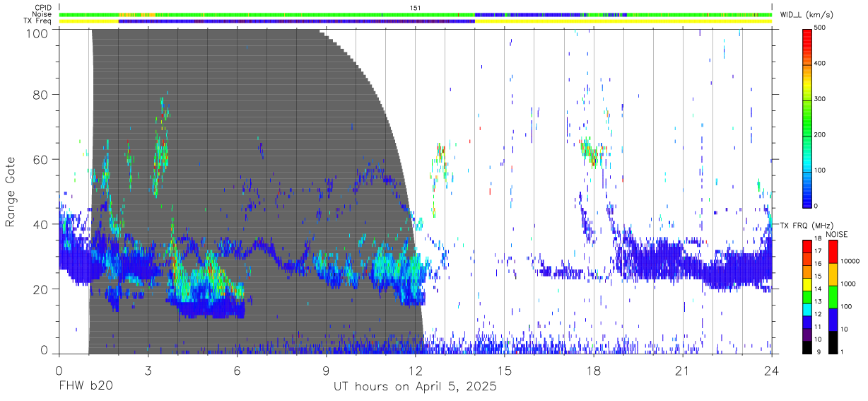
Task: Click the noise level color strip above plot
Action: (x=415, y=14)
